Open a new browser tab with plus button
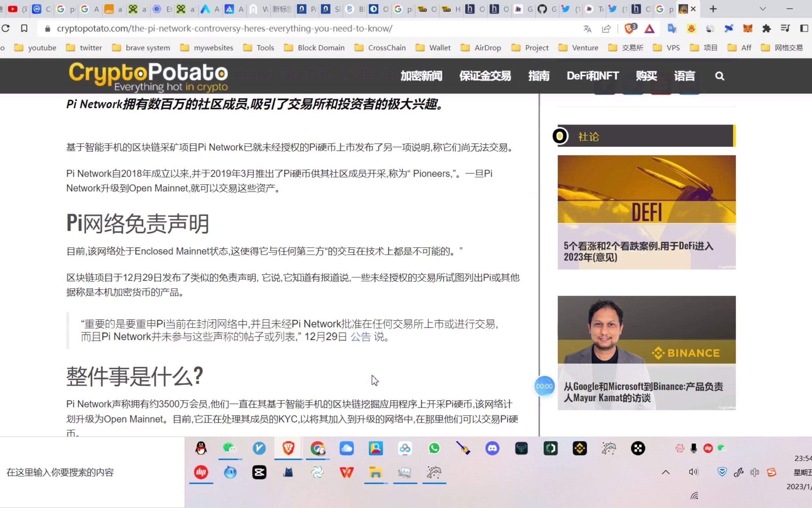 click(713, 9)
